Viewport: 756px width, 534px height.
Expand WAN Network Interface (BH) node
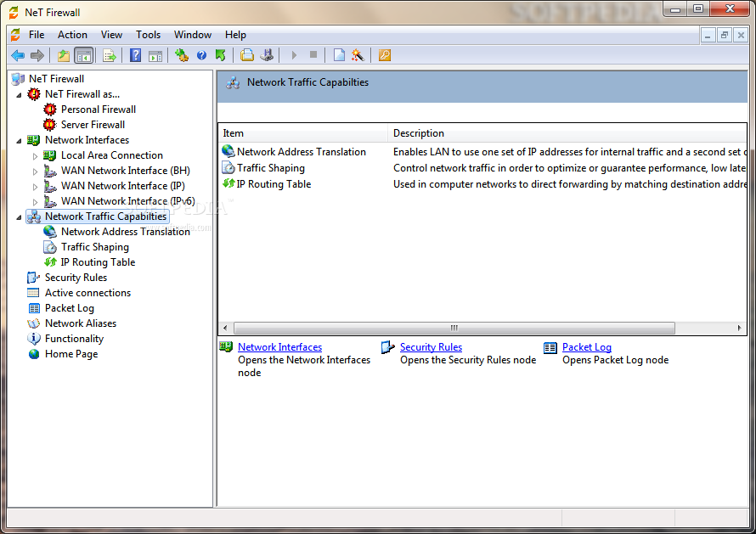(x=35, y=171)
